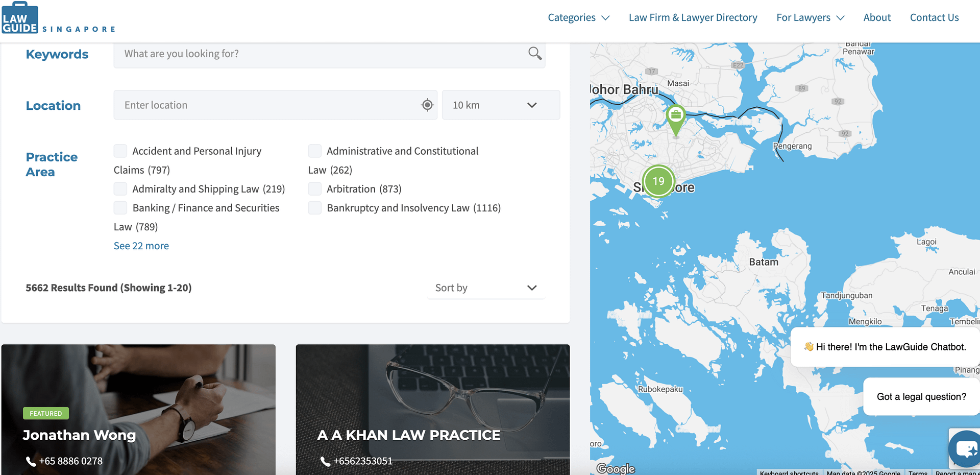Go to the About page
The image size is (980, 475).
pos(876,17)
